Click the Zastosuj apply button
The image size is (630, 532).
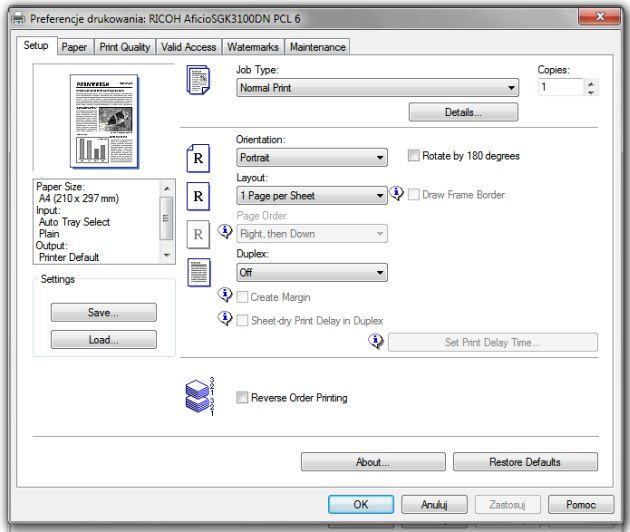[507, 504]
